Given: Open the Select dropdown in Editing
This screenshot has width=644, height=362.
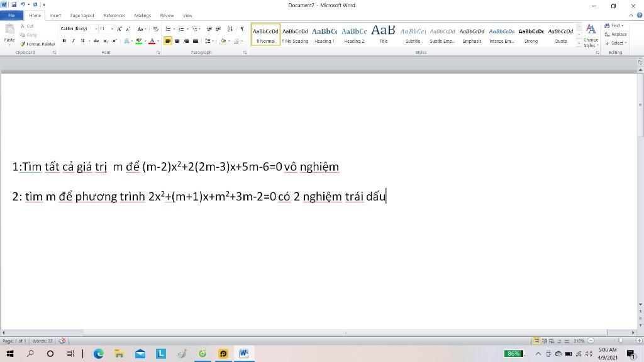Looking at the screenshot, I should click(616, 43).
